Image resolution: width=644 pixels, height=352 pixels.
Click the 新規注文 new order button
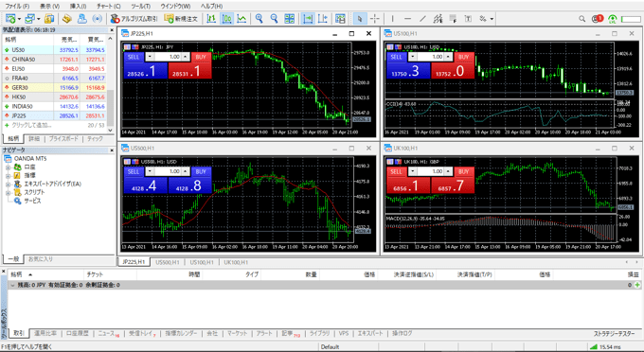(x=181, y=19)
